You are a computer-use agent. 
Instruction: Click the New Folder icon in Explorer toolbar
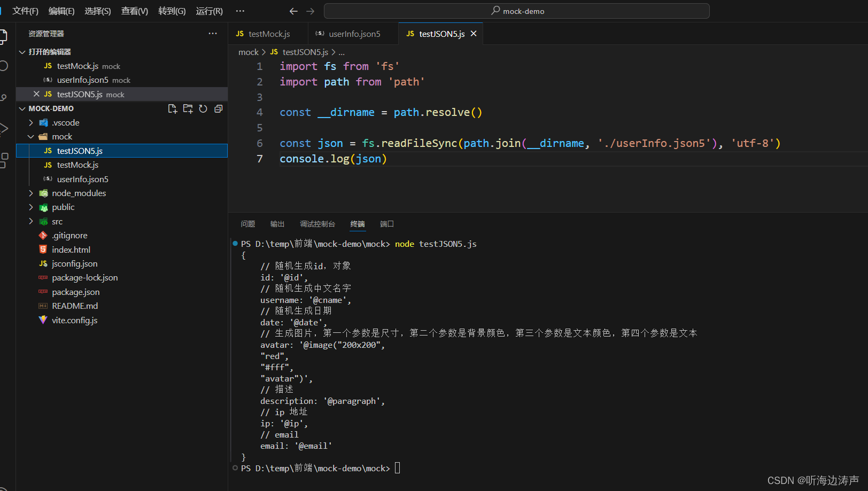[x=188, y=108]
